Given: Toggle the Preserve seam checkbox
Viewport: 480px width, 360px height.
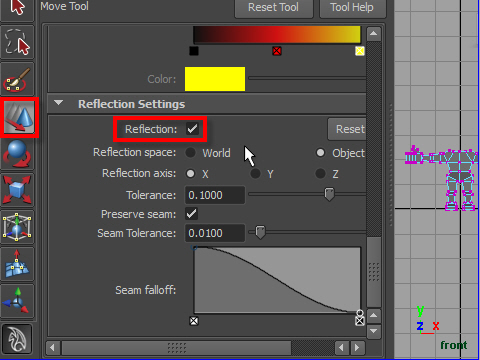Looking at the screenshot, I should 192,214.
